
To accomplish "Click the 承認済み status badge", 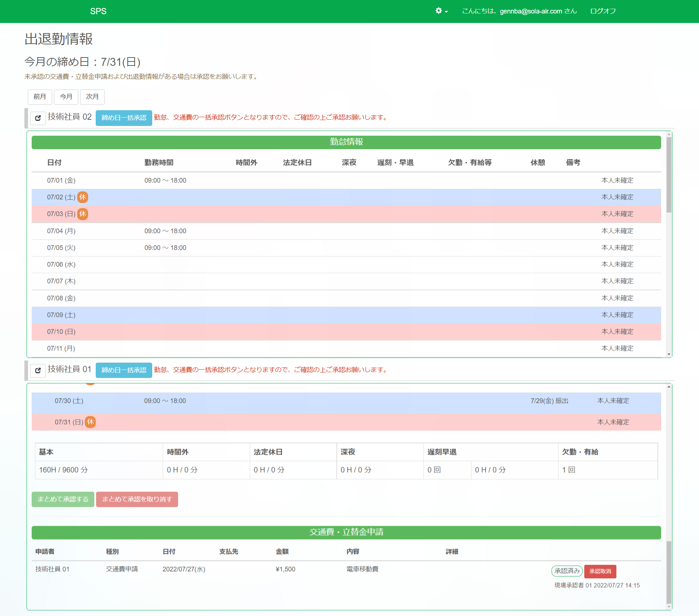I will coord(567,571).
